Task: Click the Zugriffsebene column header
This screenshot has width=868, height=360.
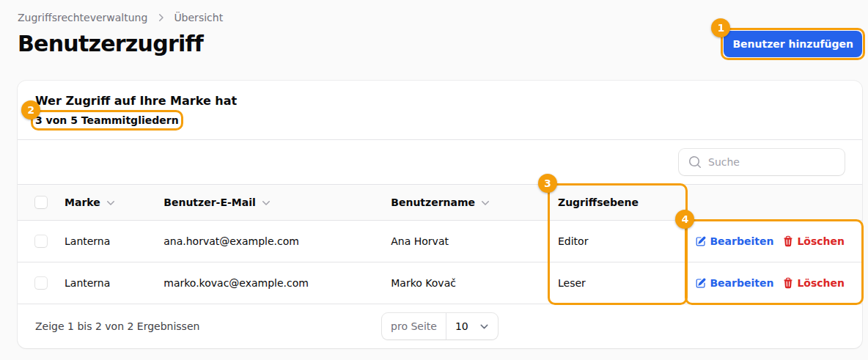Action: [598, 202]
